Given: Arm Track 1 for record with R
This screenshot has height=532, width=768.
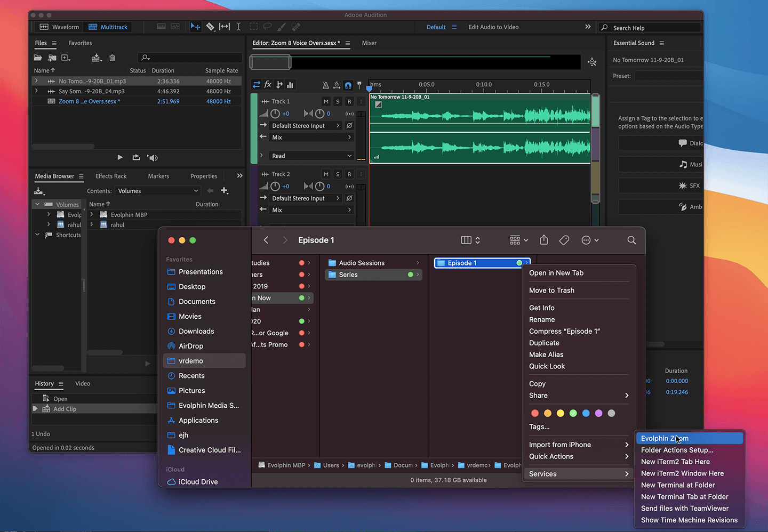Looking at the screenshot, I should click(349, 101).
